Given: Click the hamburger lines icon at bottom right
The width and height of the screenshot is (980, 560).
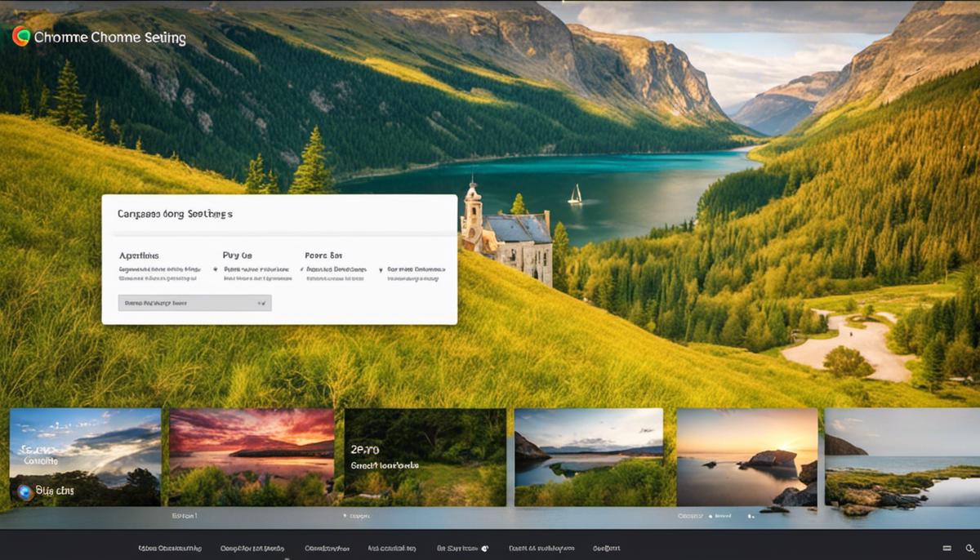Looking at the screenshot, I should click(946, 549).
